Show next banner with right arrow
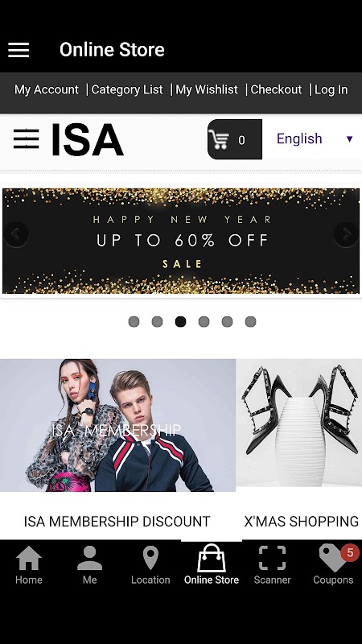This screenshot has height=644, width=362. (347, 234)
